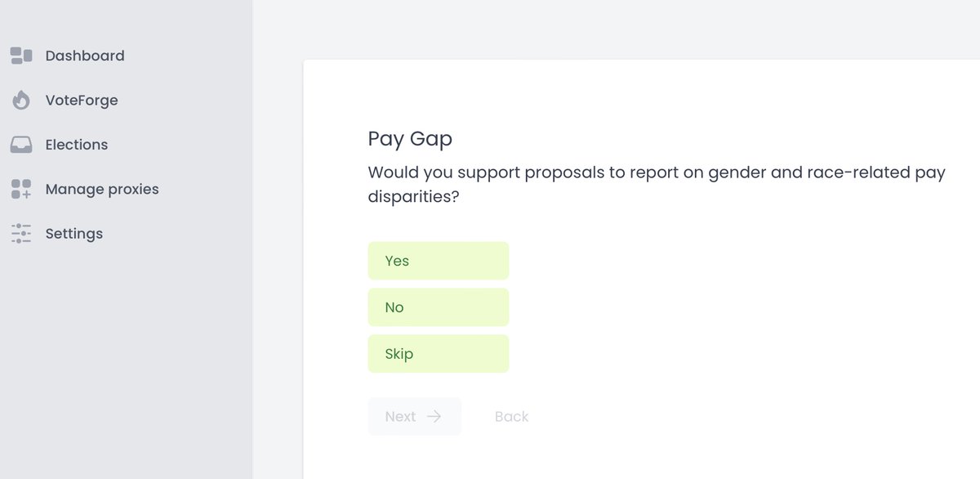980x479 pixels.
Task: Open the Elections menu label
Action: coord(77,145)
